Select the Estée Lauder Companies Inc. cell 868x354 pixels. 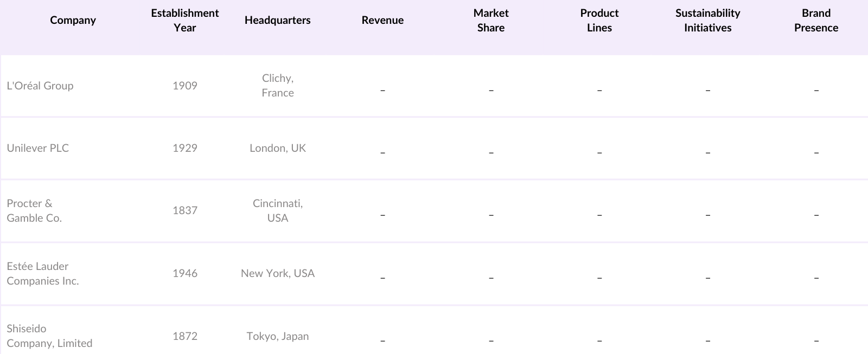[x=43, y=273]
